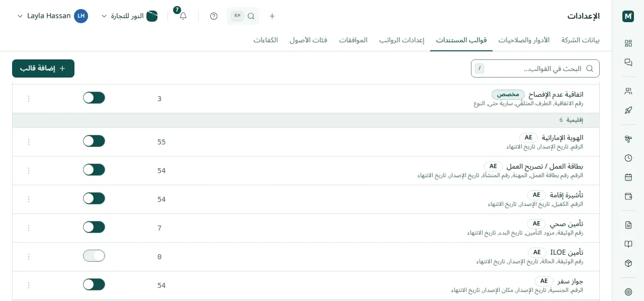This screenshot has height=301, width=644.
Task: Click the تأمين صحي template name
Action: click(x=567, y=224)
